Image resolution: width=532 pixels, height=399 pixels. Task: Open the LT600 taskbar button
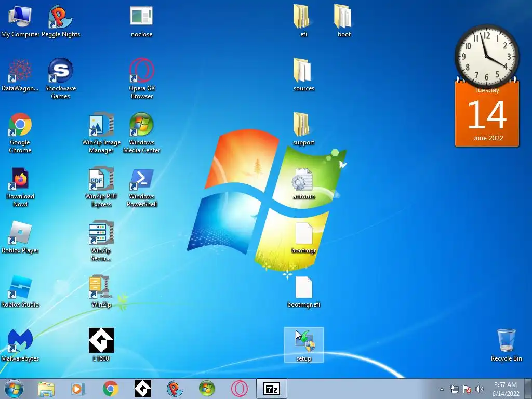click(x=142, y=389)
